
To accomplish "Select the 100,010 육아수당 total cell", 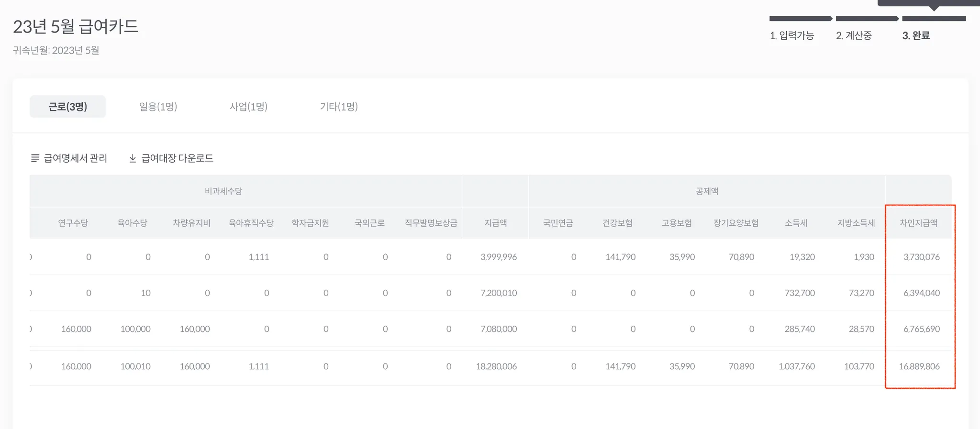I will (135, 366).
